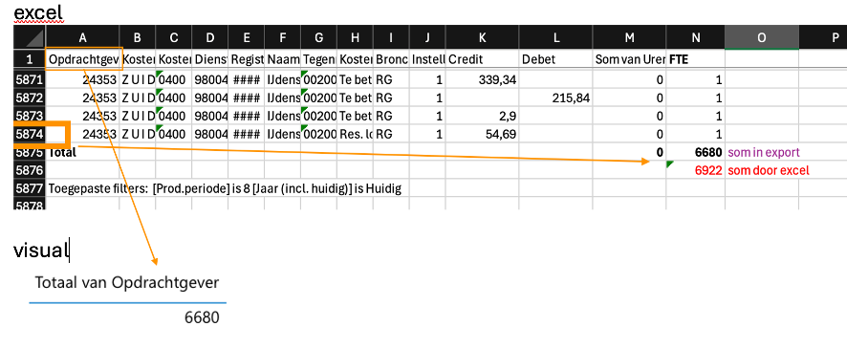Select column O header
Screen dimensions: 868x348
[x=762, y=37]
